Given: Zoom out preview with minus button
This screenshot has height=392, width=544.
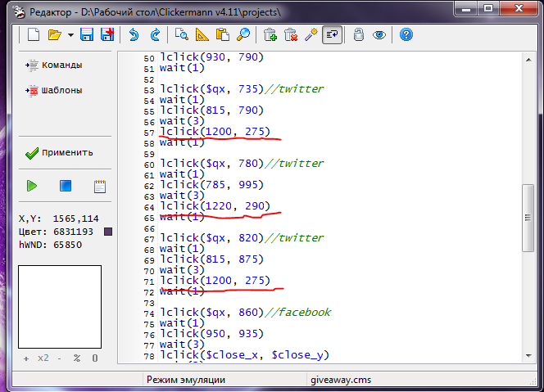Looking at the screenshot, I should (60, 358).
